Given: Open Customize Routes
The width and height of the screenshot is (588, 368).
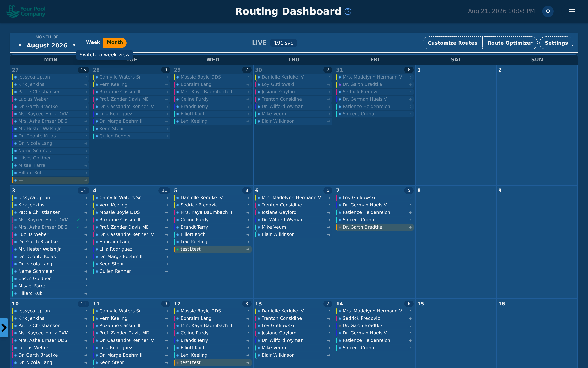Looking at the screenshot, I should point(452,43).
